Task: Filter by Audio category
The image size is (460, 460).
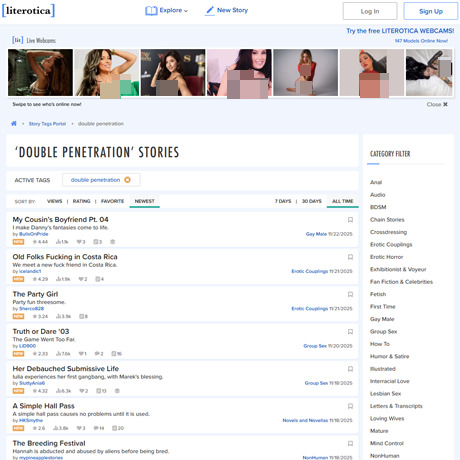Action: click(378, 195)
